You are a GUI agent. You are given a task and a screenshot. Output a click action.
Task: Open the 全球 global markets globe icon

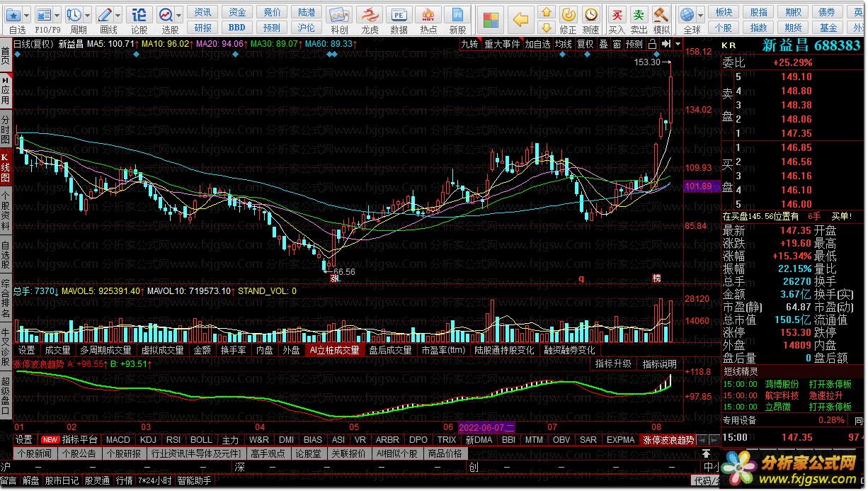(687, 14)
